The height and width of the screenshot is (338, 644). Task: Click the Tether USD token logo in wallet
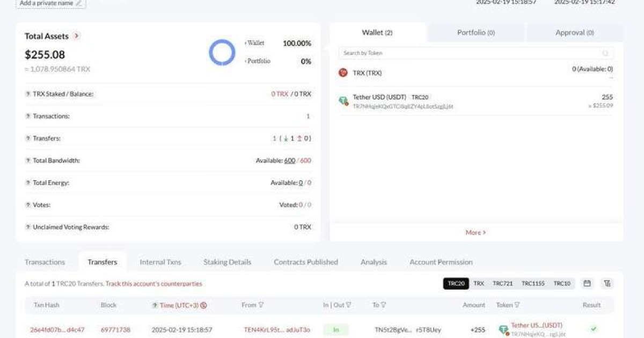(343, 101)
